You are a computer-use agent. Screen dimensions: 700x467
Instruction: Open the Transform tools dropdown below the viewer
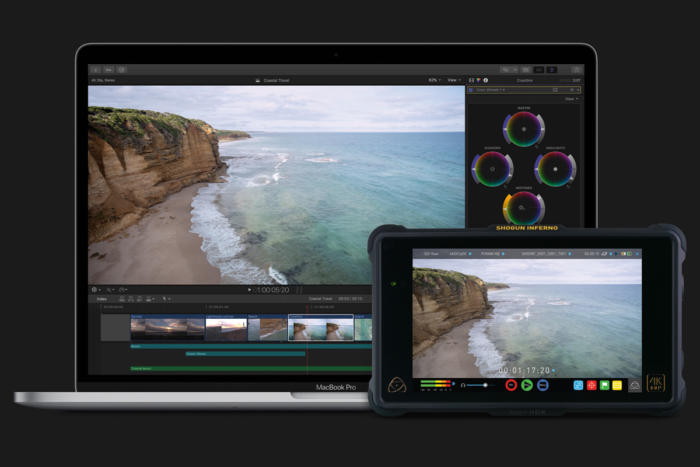pyautogui.click(x=109, y=290)
